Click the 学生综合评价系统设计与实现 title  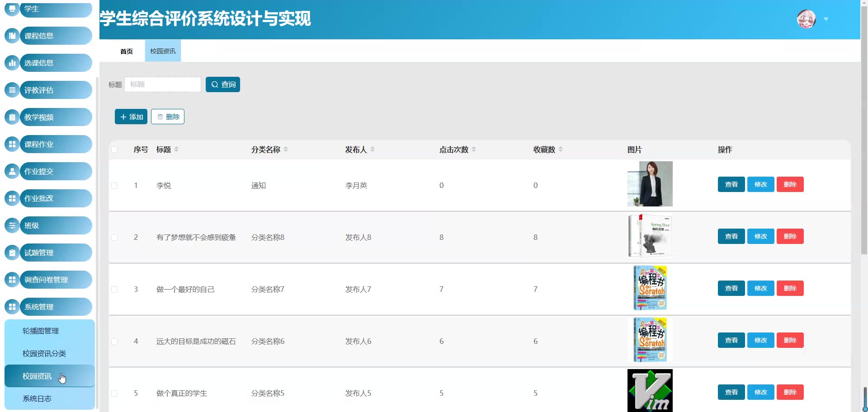[205, 19]
